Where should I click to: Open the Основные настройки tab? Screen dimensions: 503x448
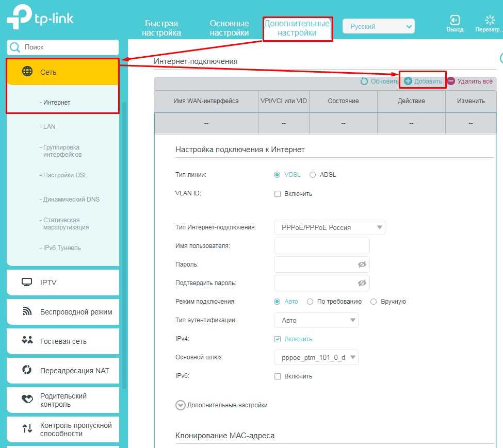229,28
